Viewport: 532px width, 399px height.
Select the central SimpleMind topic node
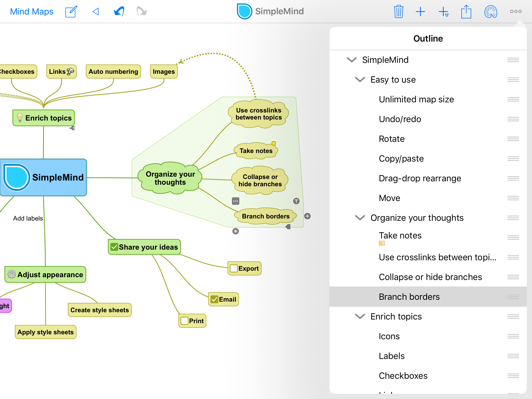click(x=43, y=177)
